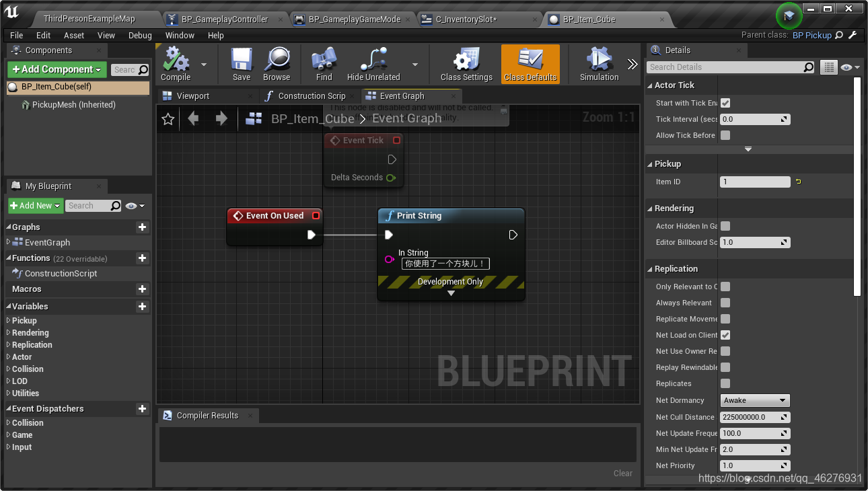Image resolution: width=868 pixels, height=491 pixels.
Task: Toggle Hide Unrelated nodes
Action: tap(373, 65)
